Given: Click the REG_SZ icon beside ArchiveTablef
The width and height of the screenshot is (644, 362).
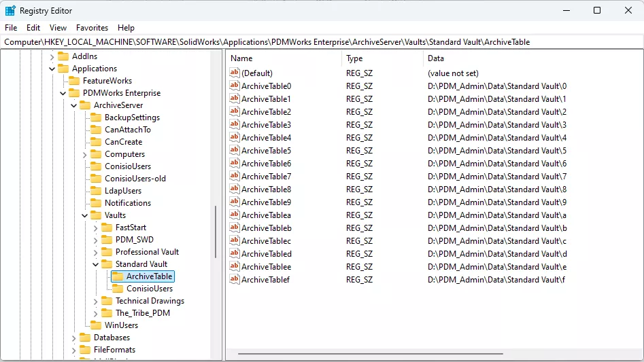Looking at the screenshot, I should [x=234, y=280].
